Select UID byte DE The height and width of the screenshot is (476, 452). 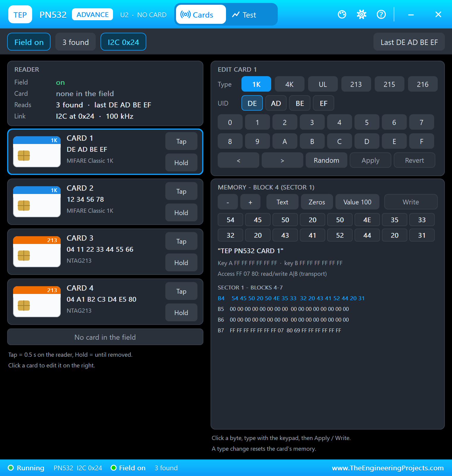coord(252,103)
